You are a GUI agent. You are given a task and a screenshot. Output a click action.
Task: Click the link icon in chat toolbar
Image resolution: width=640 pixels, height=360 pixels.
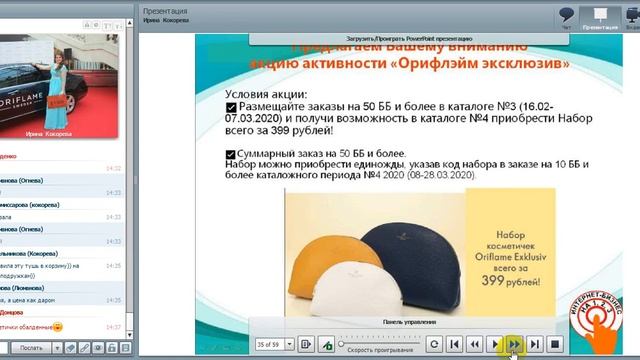coord(84,348)
